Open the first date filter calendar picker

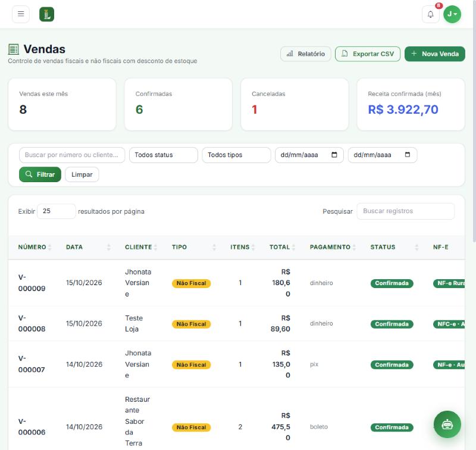coord(334,155)
